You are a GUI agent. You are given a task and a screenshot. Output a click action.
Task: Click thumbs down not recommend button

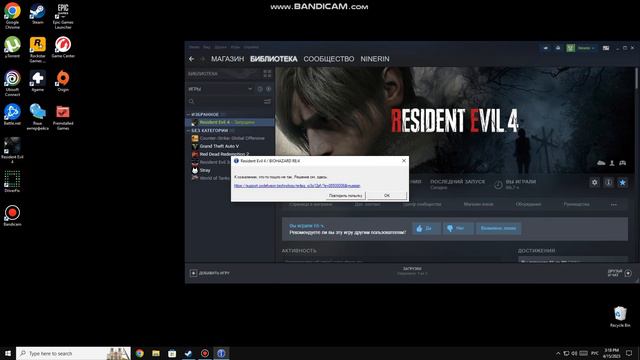[459, 228]
